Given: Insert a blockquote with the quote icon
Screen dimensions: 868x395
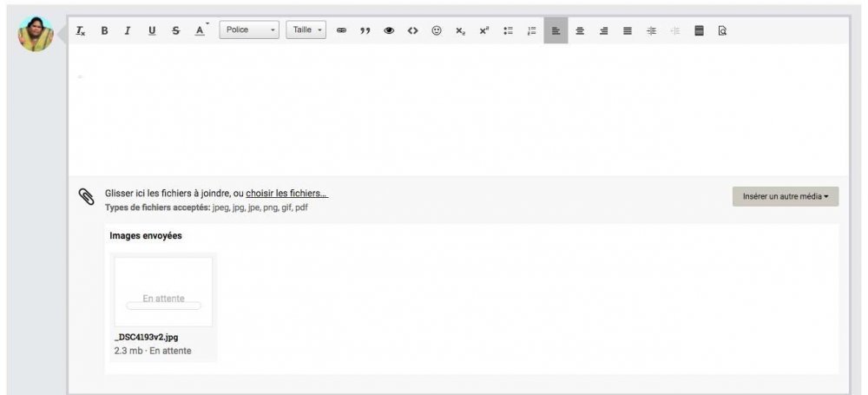Looking at the screenshot, I should click(365, 31).
